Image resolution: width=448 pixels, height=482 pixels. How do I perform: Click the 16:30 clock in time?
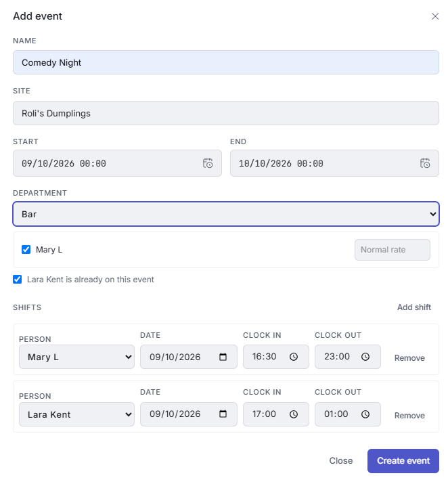click(x=276, y=357)
